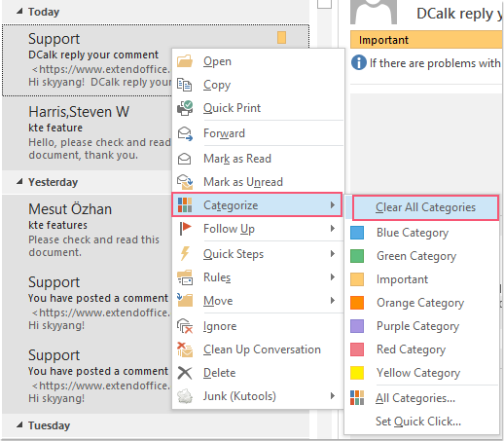Viewport: 504px width, 441px height.
Task: Collapse the Today group
Action: coord(19,12)
